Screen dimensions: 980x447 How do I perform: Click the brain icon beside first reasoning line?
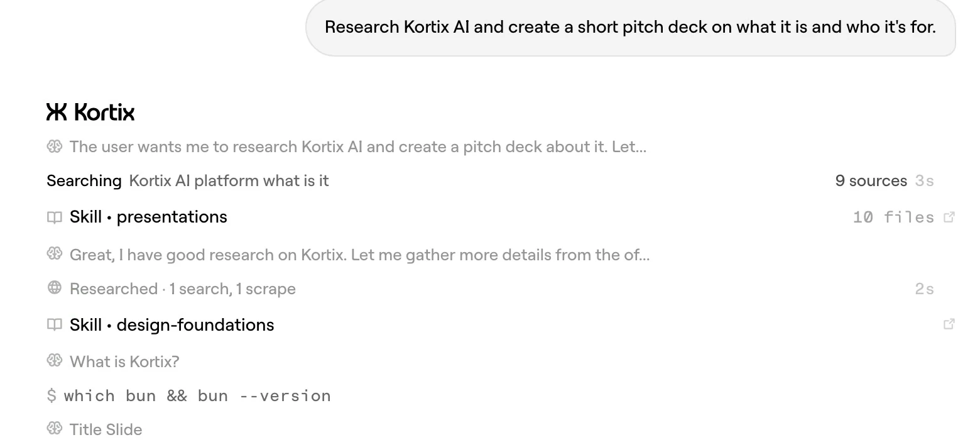pyautogui.click(x=55, y=146)
